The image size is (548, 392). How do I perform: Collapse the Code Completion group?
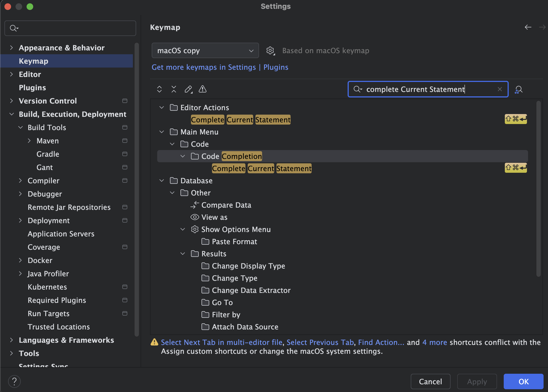[183, 156]
